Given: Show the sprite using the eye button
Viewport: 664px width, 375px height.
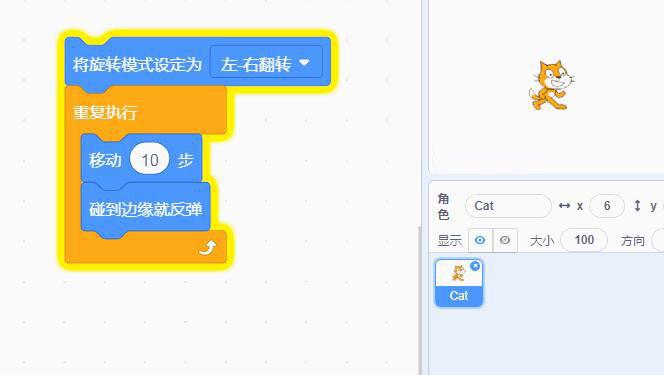Looking at the screenshot, I should [480, 240].
